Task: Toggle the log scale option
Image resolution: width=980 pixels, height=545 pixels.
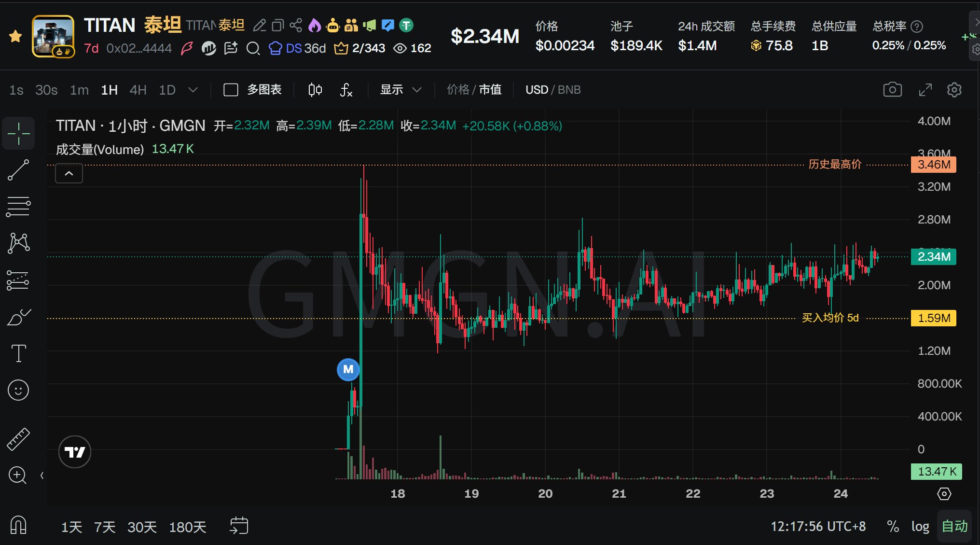Action: 920,526
